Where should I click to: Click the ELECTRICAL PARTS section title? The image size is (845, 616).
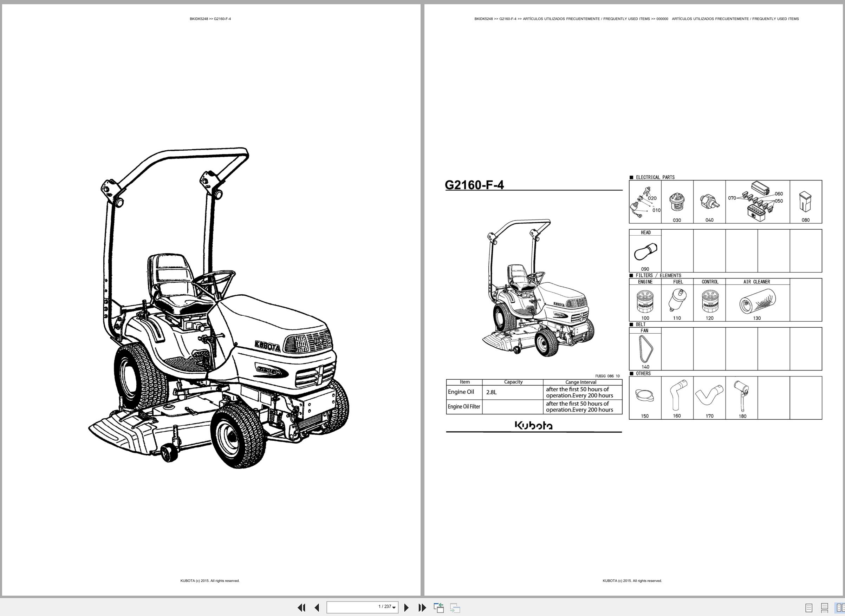pyautogui.click(x=655, y=177)
